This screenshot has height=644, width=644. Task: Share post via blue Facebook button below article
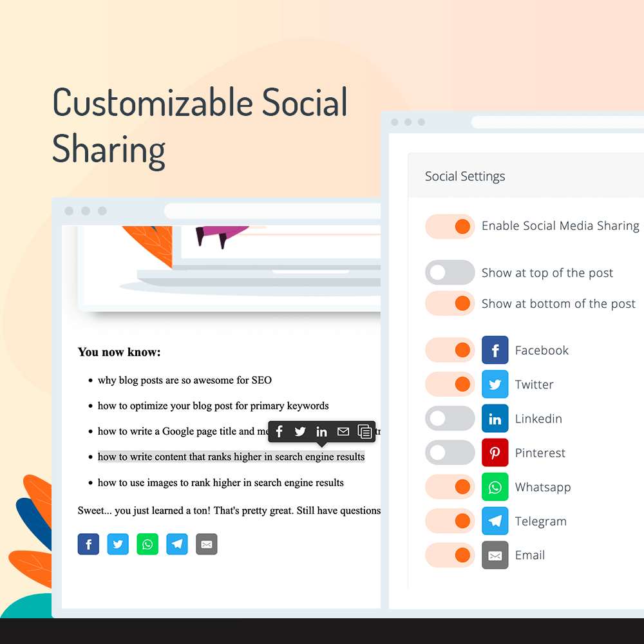88,544
